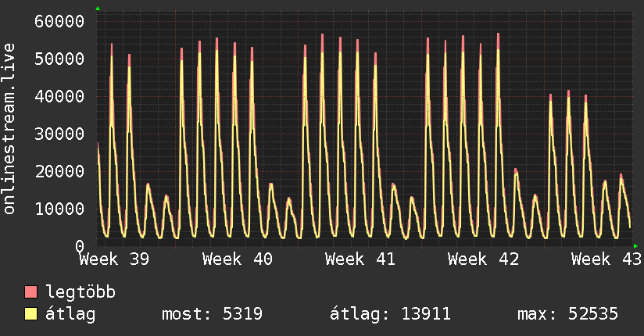The image size is (644, 336).
Task: Click the 10000 y-axis label
Action: coord(59,209)
